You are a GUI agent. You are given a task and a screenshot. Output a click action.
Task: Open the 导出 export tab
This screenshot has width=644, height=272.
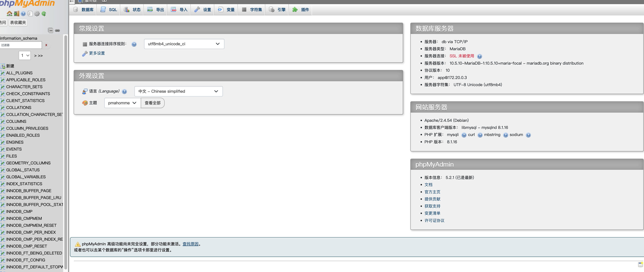coord(155,10)
